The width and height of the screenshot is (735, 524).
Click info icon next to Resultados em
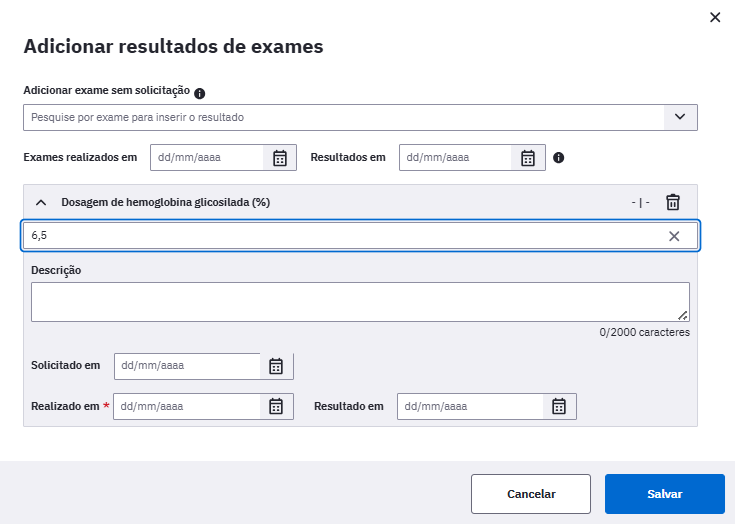pyautogui.click(x=558, y=157)
